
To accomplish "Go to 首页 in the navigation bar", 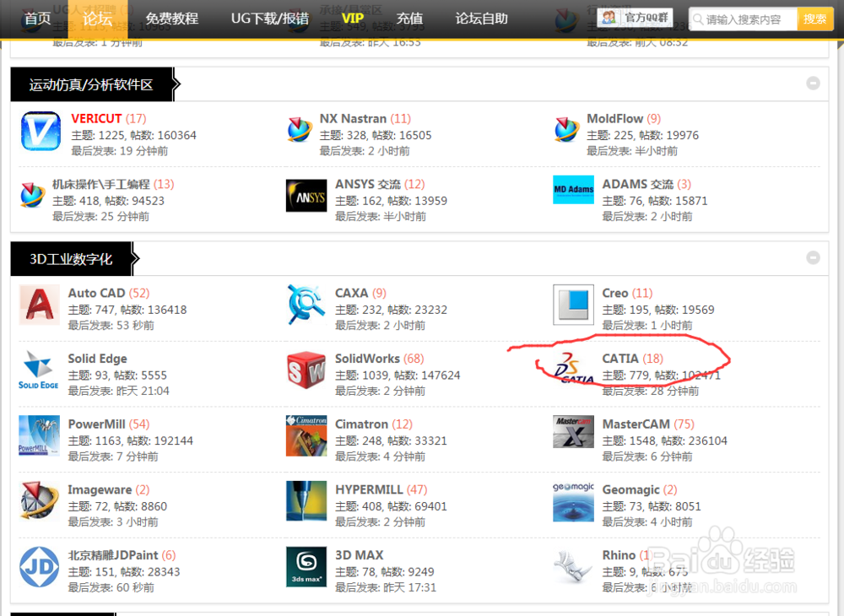I will pyautogui.click(x=38, y=19).
